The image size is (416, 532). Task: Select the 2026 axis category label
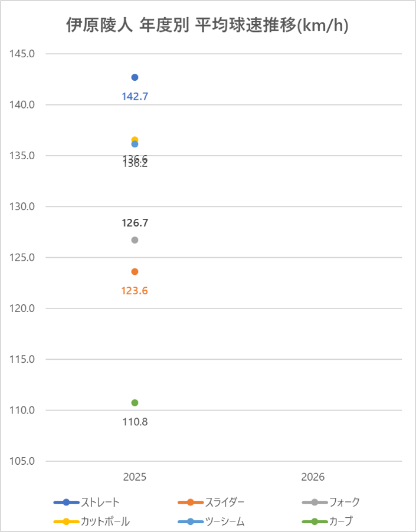pos(313,477)
